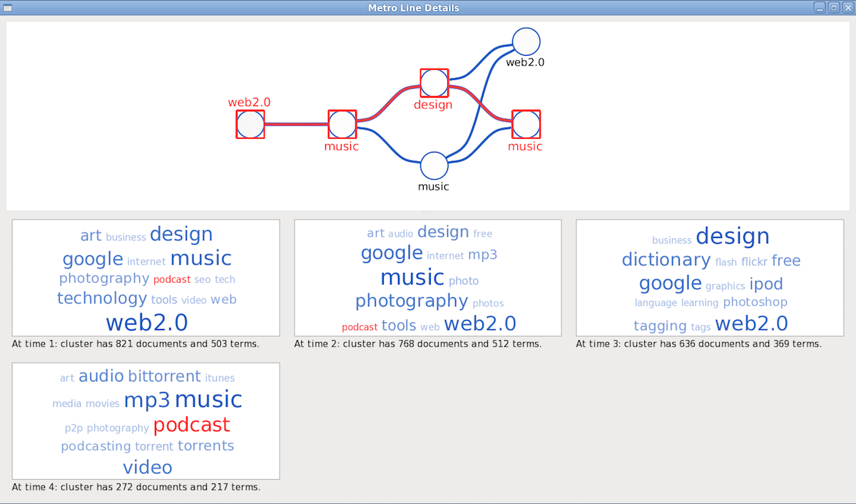856x504 pixels.
Task: Select the unselected web2.0 circle node at top
Action: tap(526, 41)
